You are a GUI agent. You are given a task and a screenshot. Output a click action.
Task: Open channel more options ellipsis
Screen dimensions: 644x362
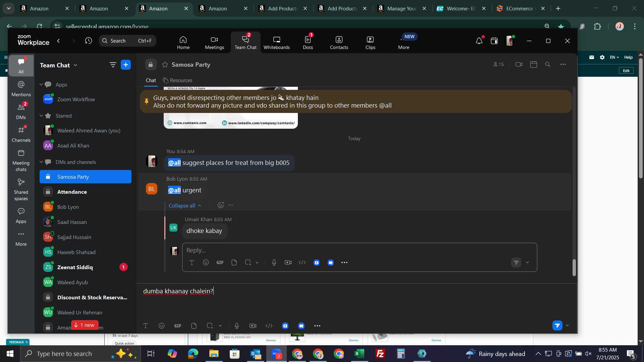tap(563, 64)
